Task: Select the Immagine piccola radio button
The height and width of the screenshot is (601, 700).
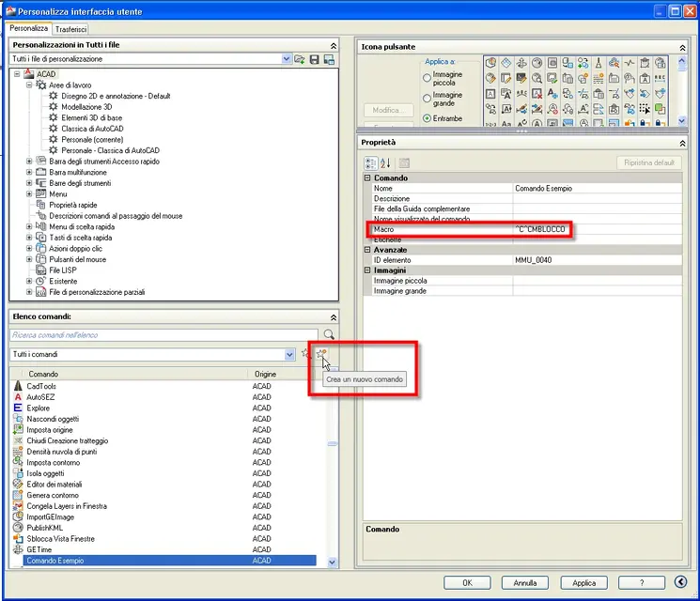Action: pos(427,78)
